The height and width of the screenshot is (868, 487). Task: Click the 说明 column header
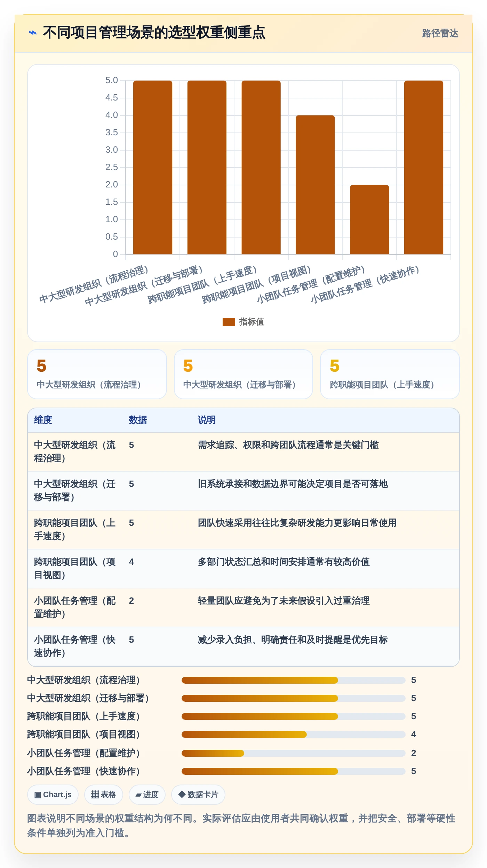[207, 420]
